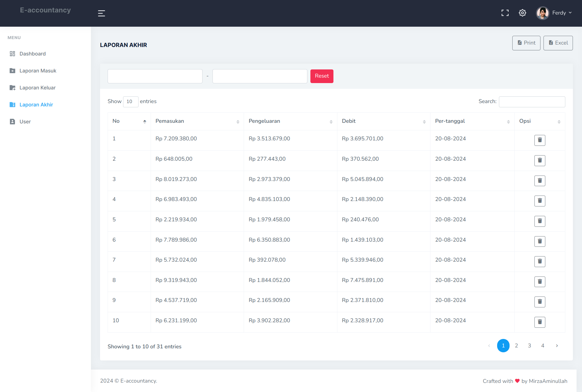The height and width of the screenshot is (392, 582).
Task: Navigate to Dashboard in the sidebar
Action: point(32,54)
